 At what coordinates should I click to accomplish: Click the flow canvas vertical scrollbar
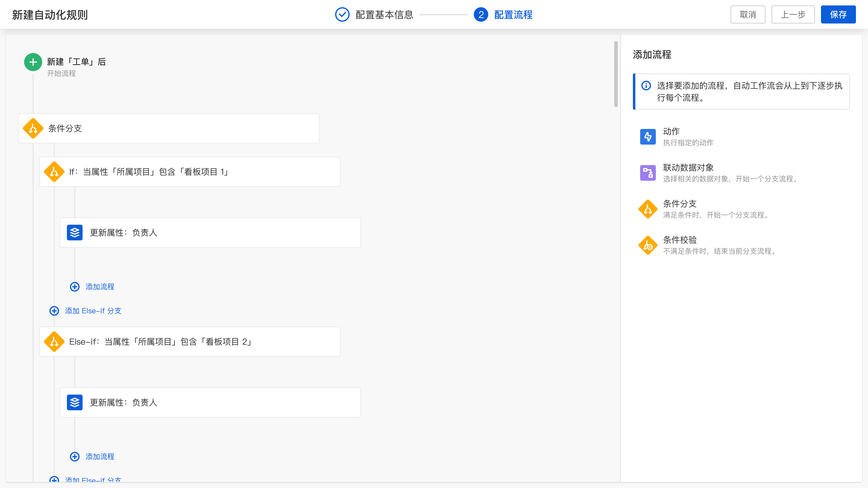[x=616, y=74]
